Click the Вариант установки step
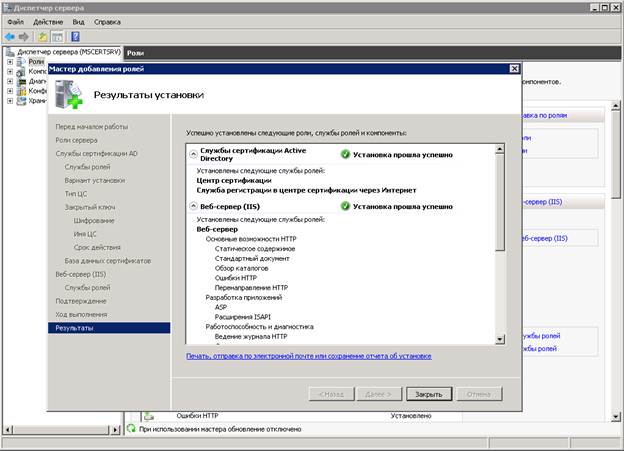624x451 pixels. [95, 180]
